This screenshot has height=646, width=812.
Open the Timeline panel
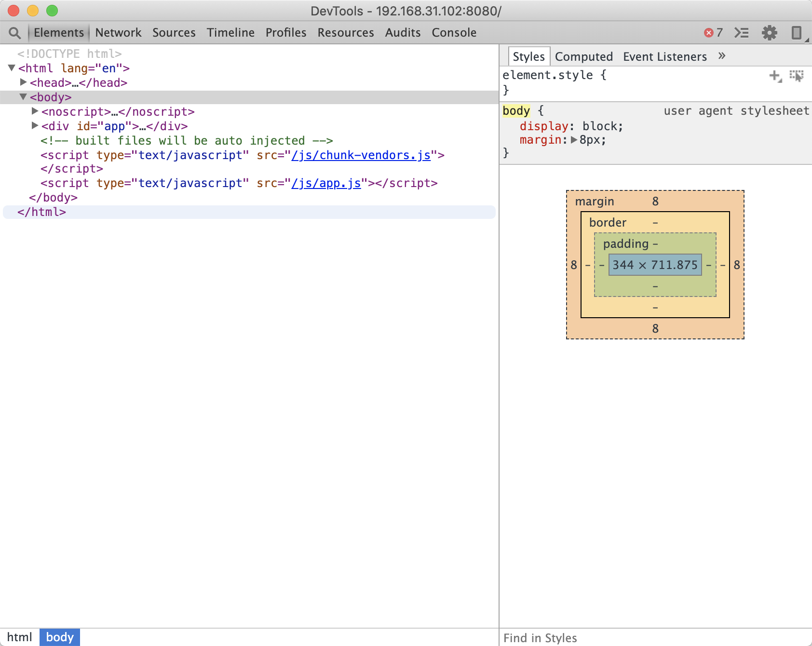point(230,33)
